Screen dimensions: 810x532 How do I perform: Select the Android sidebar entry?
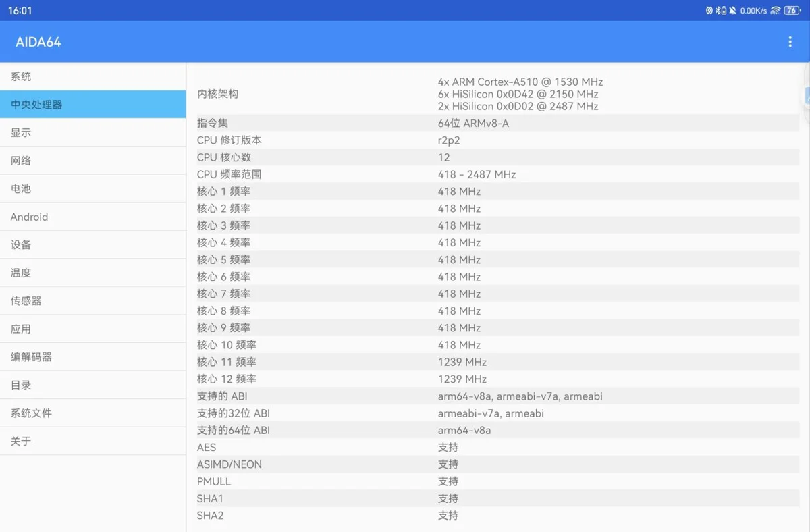[93, 217]
